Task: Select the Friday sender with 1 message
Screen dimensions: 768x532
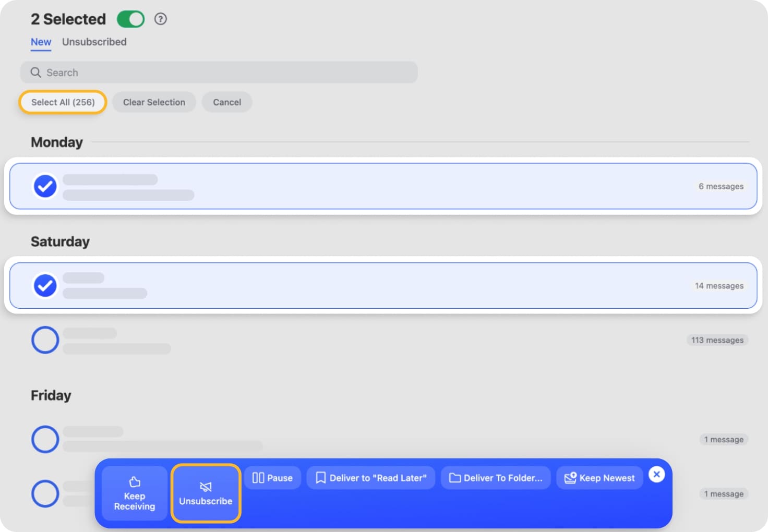Action: click(x=45, y=439)
